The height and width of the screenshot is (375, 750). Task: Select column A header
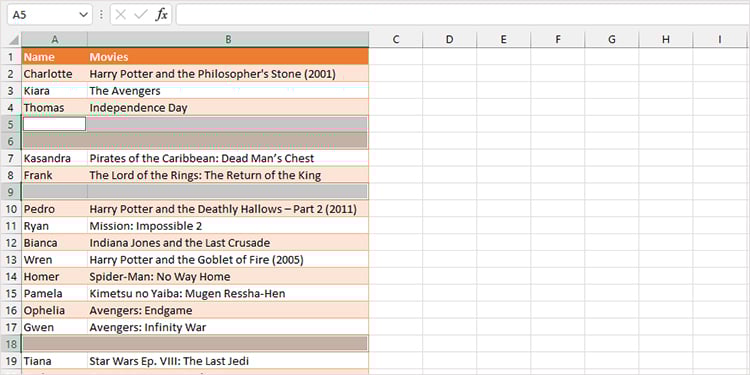tap(55, 40)
